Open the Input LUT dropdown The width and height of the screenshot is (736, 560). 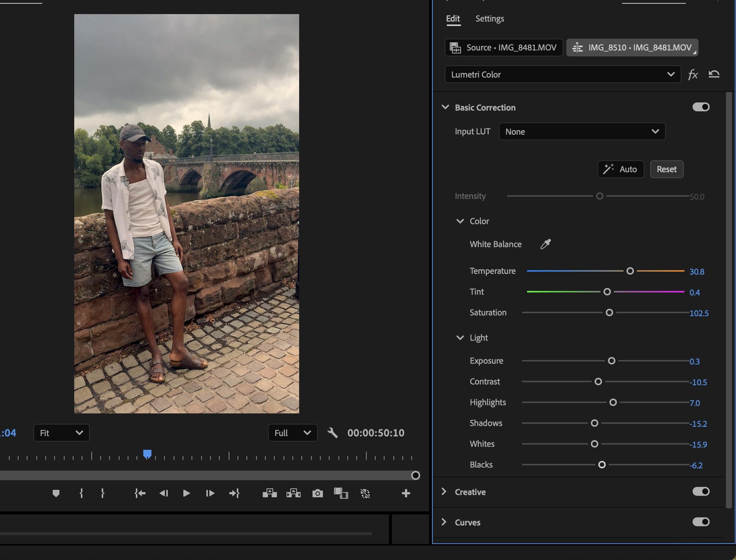click(582, 132)
